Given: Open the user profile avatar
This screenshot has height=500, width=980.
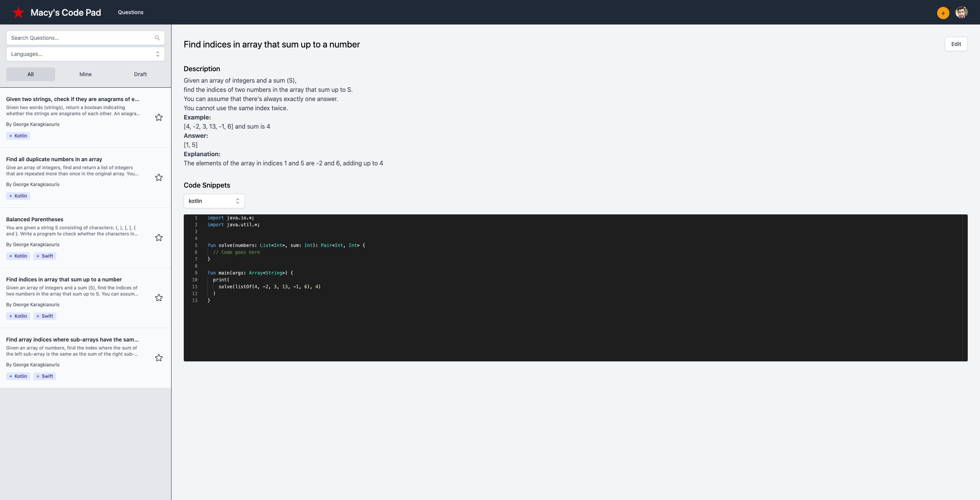Looking at the screenshot, I should tap(961, 12).
